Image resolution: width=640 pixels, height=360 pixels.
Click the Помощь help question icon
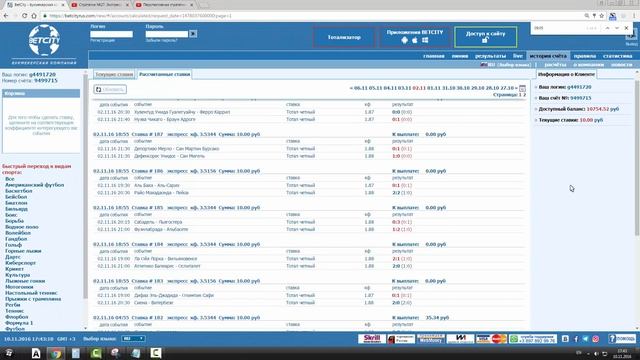[x=612, y=339]
